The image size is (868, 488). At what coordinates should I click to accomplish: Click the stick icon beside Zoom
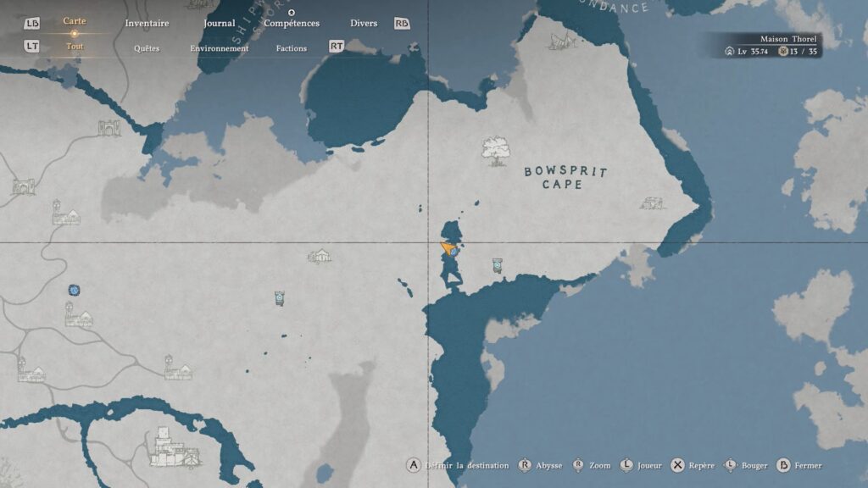coord(577,465)
